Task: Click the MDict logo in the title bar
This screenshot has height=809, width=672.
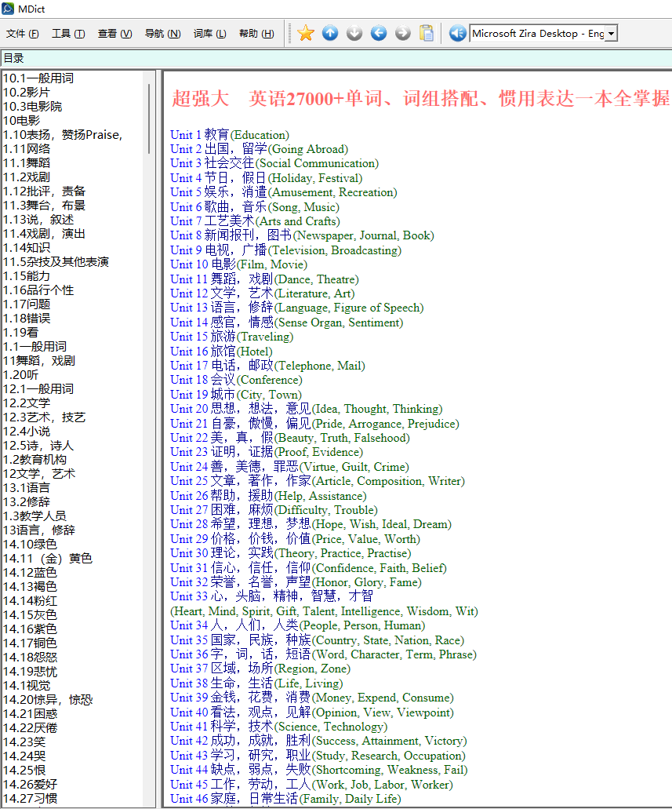Action: click(x=8, y=9)
